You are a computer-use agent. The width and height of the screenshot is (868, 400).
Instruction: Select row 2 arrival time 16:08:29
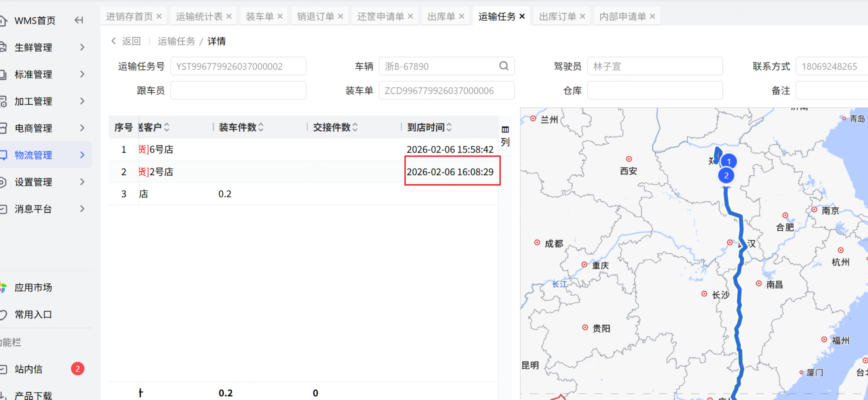(450, 172)
